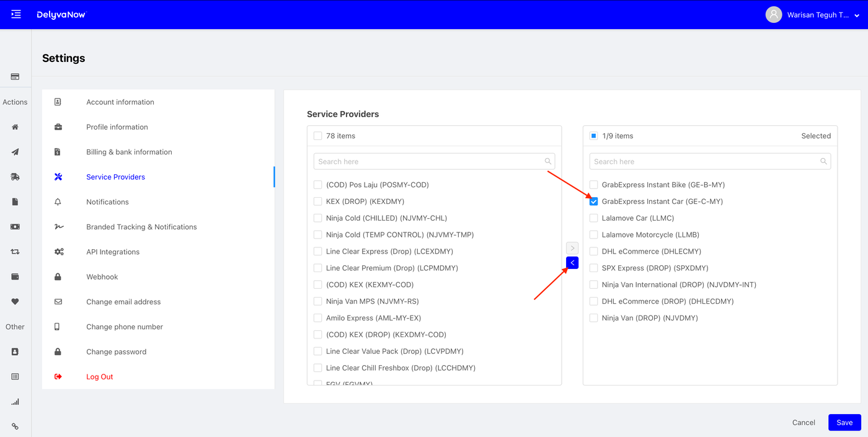Click the selected providers search field

[x=705, y=161]
